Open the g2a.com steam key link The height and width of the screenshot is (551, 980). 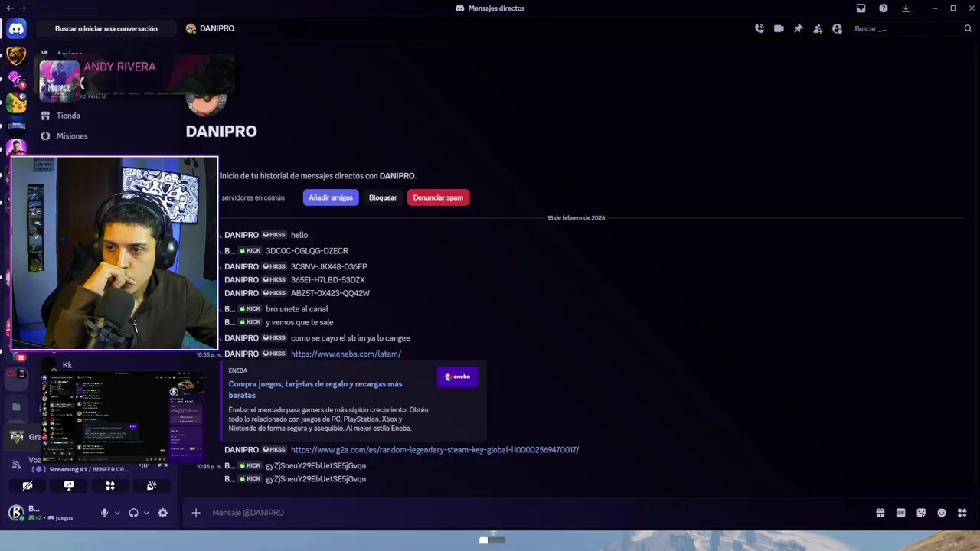[435, 450]
